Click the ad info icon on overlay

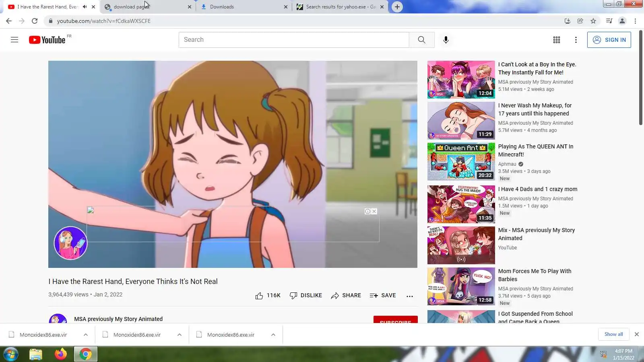(367, 212)
